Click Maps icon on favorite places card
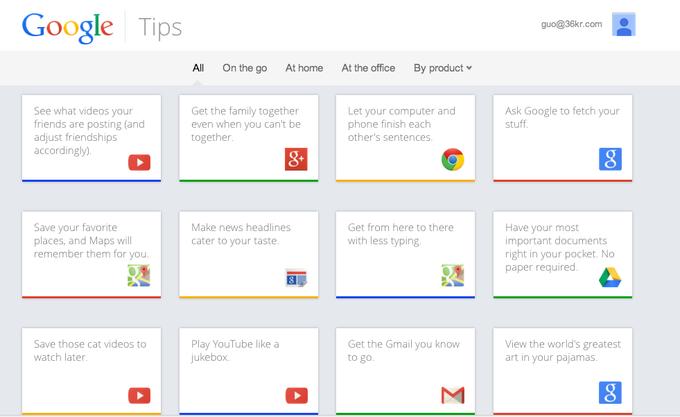 click(x=139, y=275)
